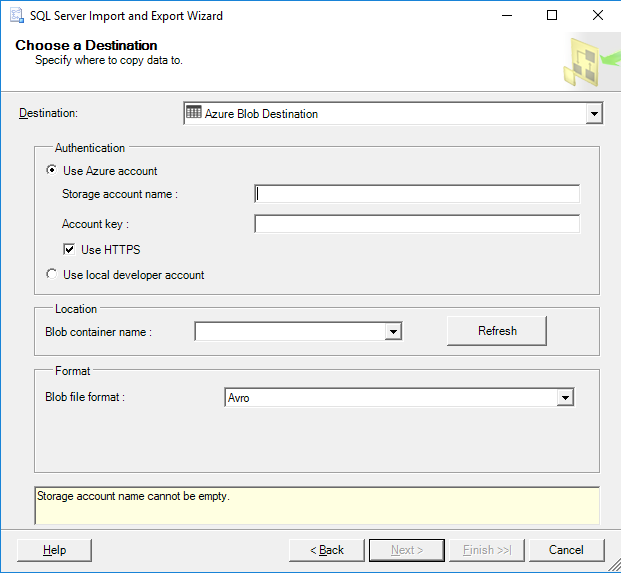The image size is (621, 576).
Task: Go back using the Back button
Action: 326,550
